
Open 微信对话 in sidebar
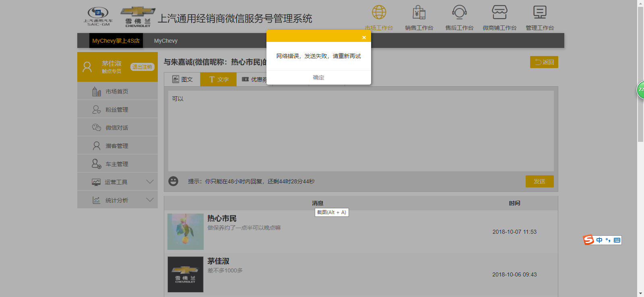[x=118, y=128]
